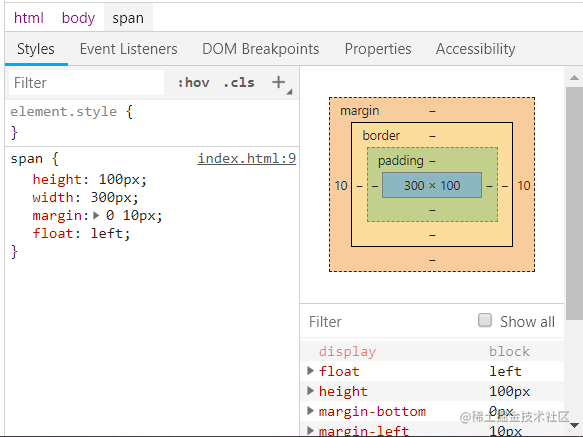Switch to the Styles tab
This screenshot has height=437, width=583.
click(36, 49)
